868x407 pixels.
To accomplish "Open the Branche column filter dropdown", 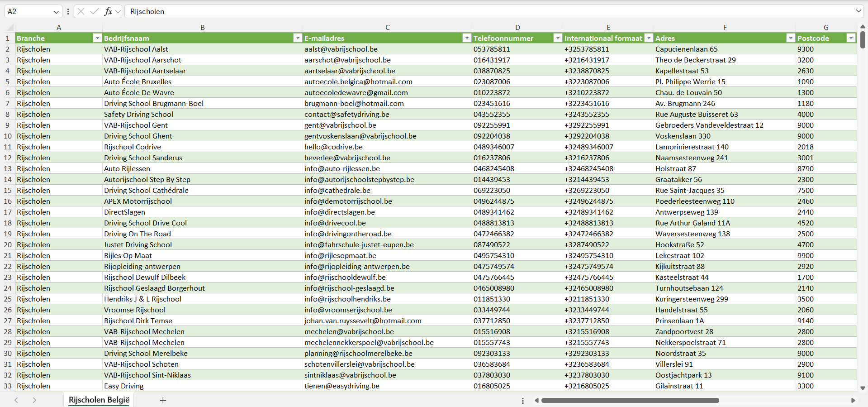I will coord(97,38).
